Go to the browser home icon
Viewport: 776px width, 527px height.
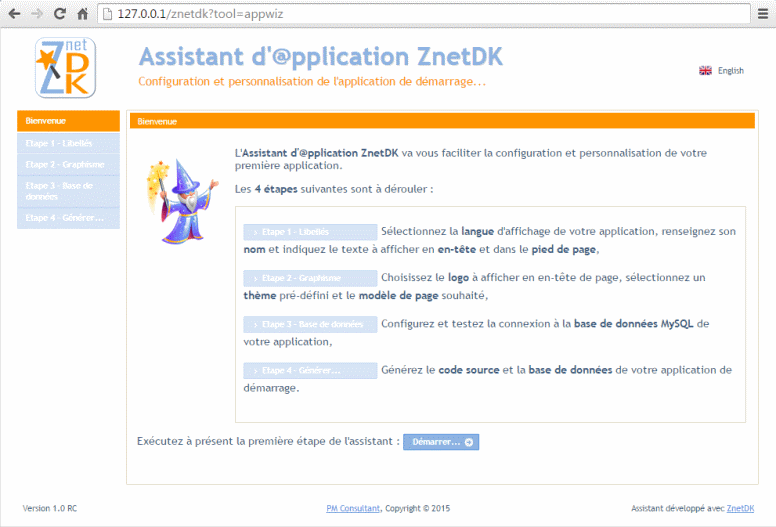[x=83, y=14]
